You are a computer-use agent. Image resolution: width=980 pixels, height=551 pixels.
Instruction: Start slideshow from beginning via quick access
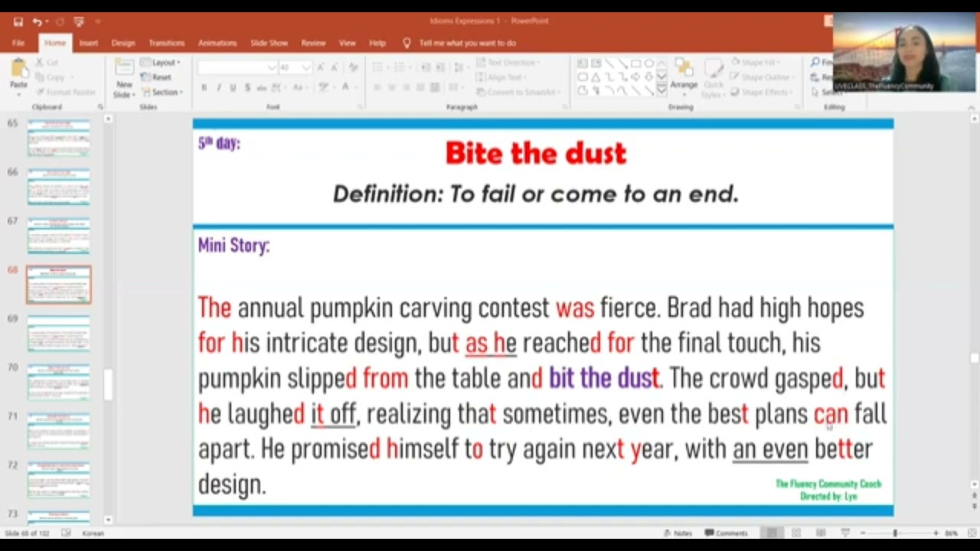79,21
